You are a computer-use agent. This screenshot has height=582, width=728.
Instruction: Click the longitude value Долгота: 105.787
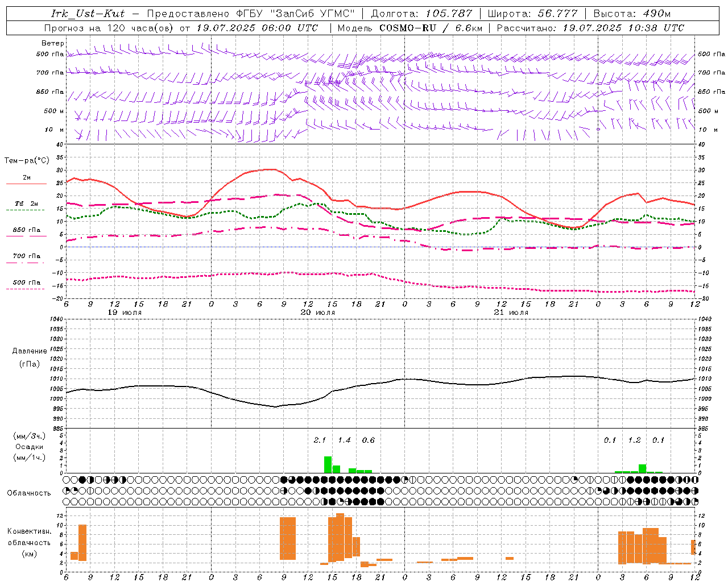[x=421, y=14]
